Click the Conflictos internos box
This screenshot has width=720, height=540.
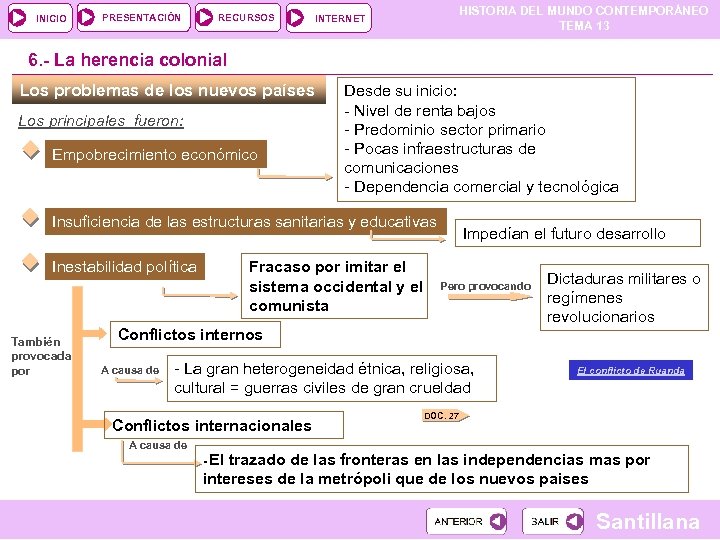point(195,334)
